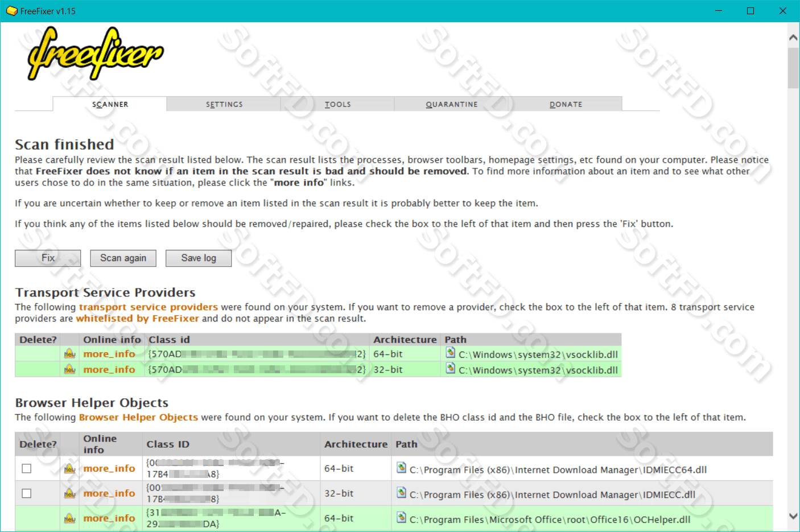
Task: Select the IDMIECC.dll path text
Action: click(x=552, y=495)
